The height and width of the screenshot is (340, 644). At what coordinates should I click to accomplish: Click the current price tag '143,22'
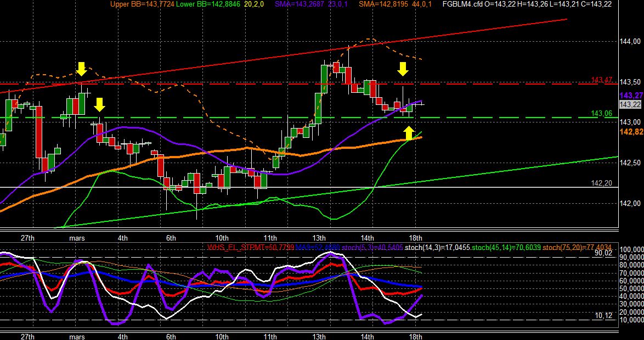click(x=630, y=104)
